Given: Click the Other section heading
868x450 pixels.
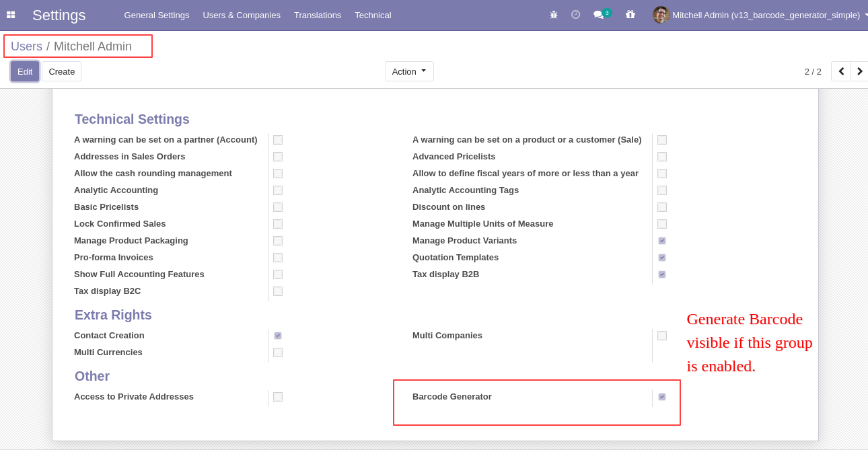Looking at the screenshot, I should click(x=92, y=376).
